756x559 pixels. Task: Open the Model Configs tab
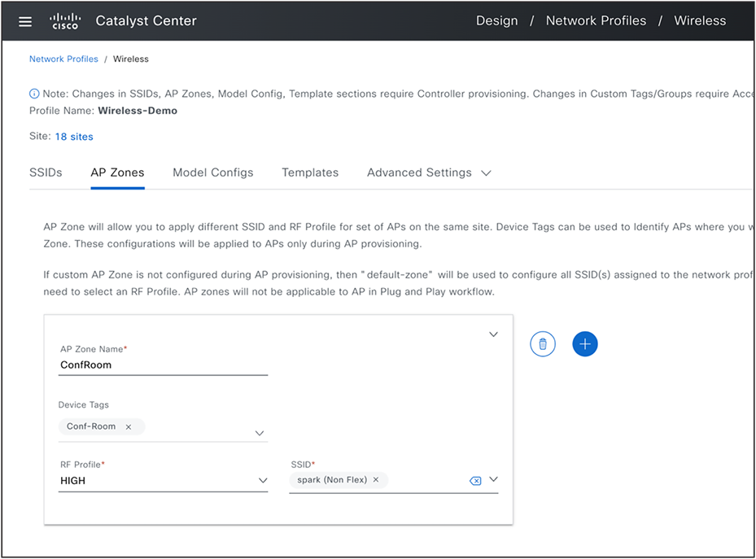coord(213,173)
